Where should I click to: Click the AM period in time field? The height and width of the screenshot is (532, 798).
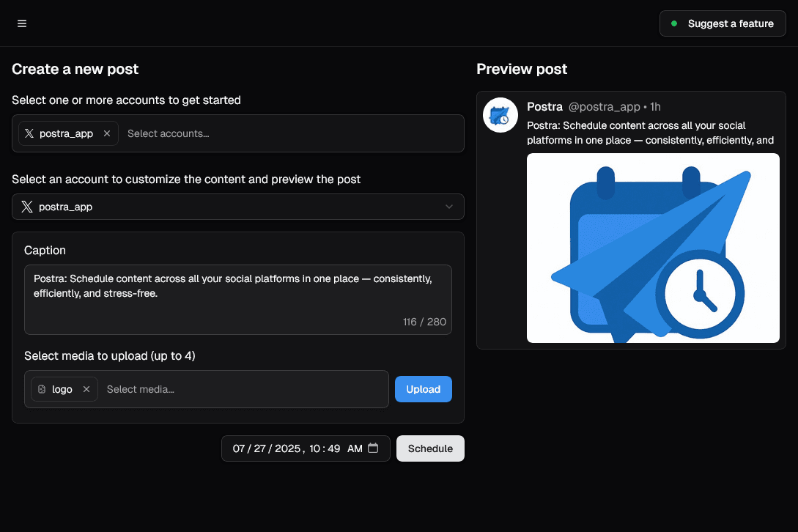(355, 448)
